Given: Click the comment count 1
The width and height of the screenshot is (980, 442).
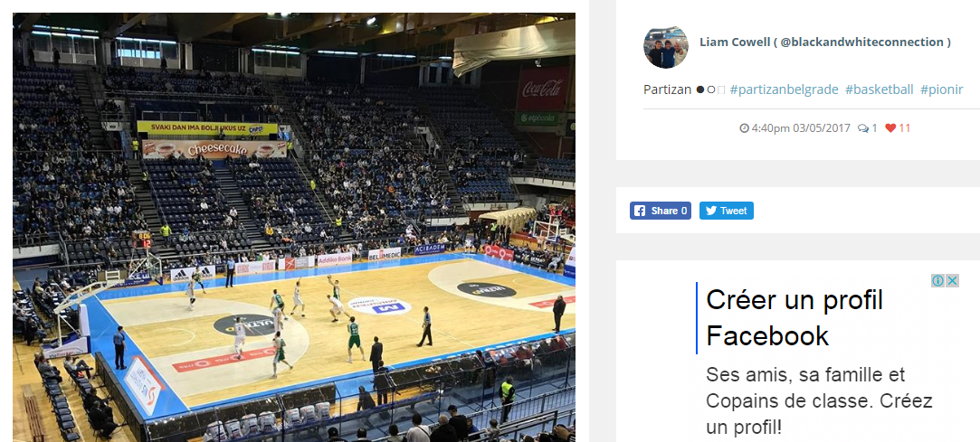Looking at the screenshot, I should [x=874, y=128].
